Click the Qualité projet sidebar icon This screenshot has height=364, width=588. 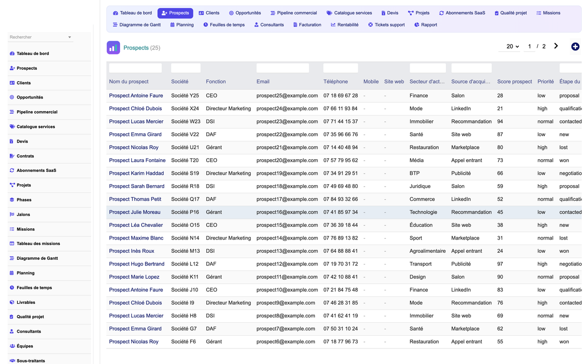coord(12,317)
